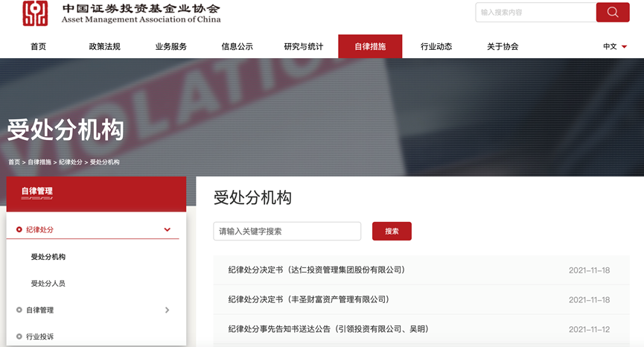Open the 研究与统计 menu item
Viewport: 644px width, 347px height.
point(304,46)
